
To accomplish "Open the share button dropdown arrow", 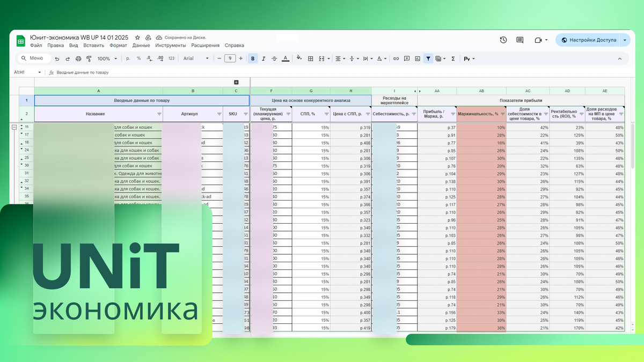I will coord(625,40).
